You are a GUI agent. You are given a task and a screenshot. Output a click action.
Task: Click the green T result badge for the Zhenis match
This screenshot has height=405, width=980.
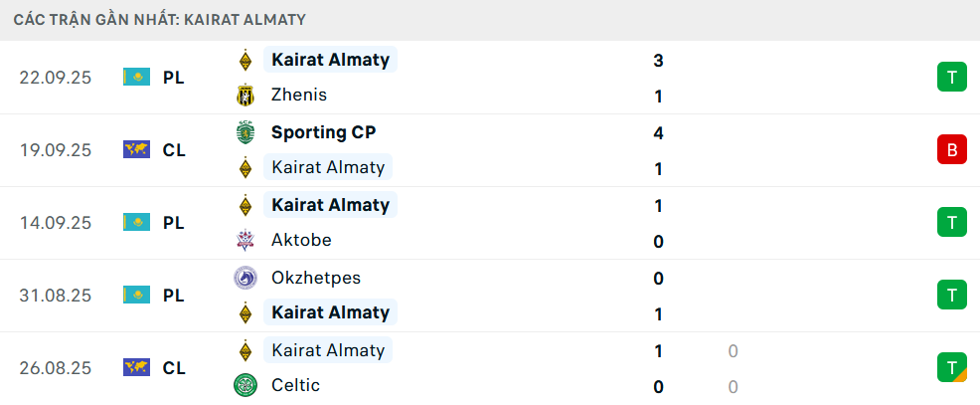pos(951,77)
